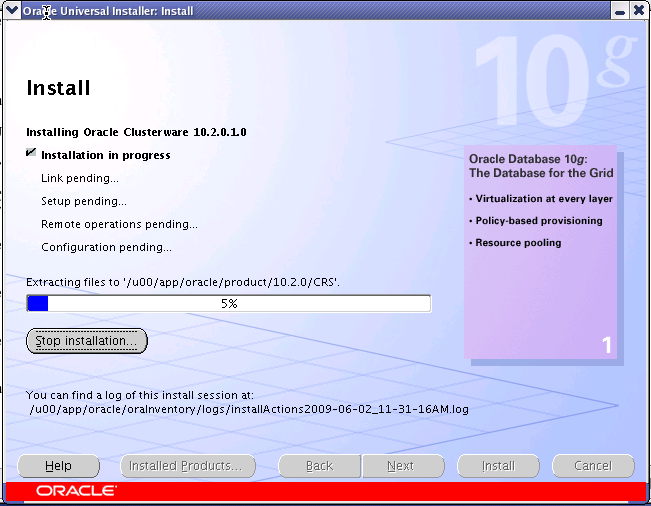
Task: Select the 'Extracting files to' path text
Action: [183, 282]
